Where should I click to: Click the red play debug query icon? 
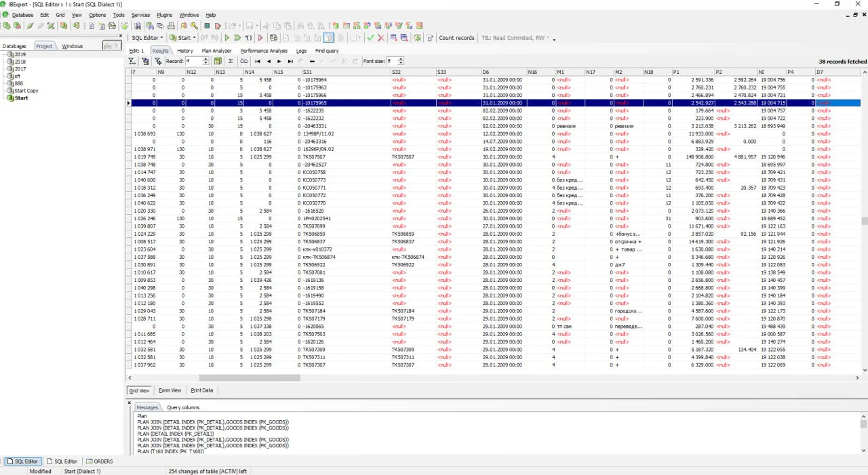pos(260,38)
